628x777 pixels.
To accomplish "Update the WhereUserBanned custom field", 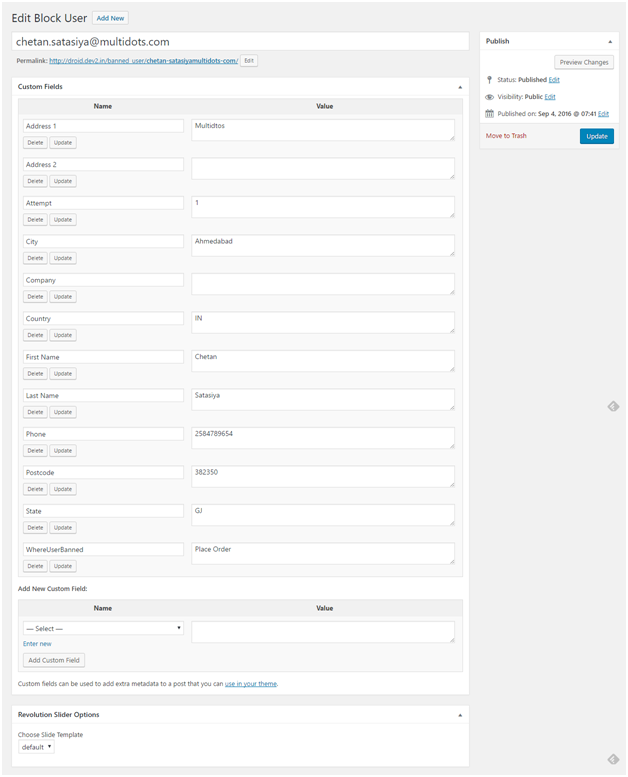I will [x=63, y=566].
